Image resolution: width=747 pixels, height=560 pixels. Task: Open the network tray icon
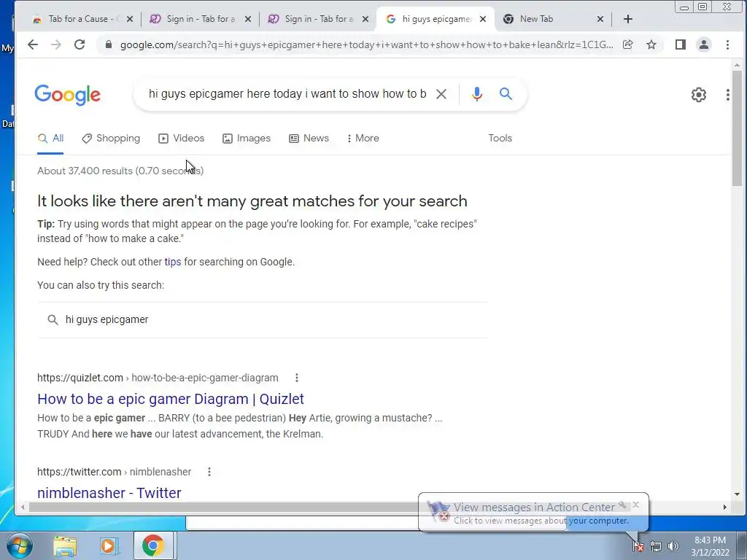(656, 547)
